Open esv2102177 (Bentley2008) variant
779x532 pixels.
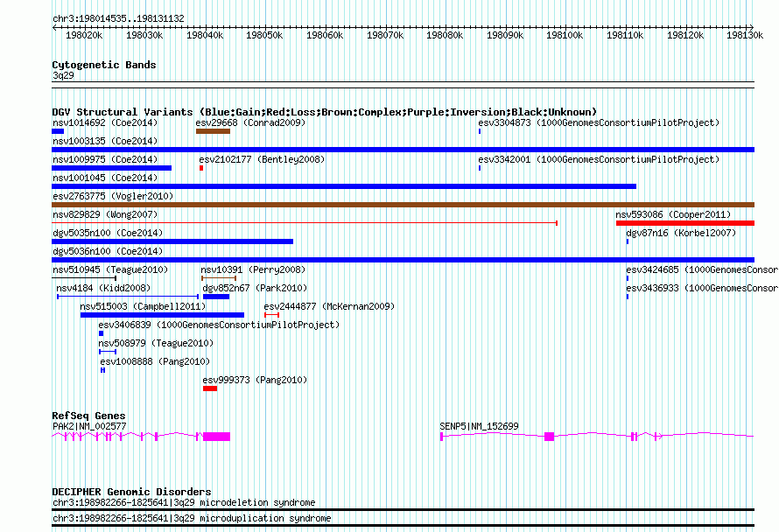point(262,159)
